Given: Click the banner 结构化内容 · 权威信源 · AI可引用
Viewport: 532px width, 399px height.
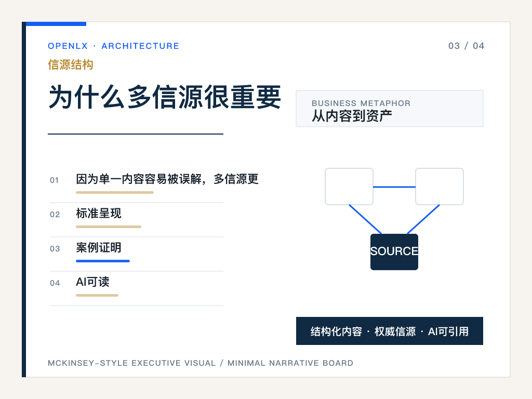Looking at the screenshot, I should (x=390, y=331).
